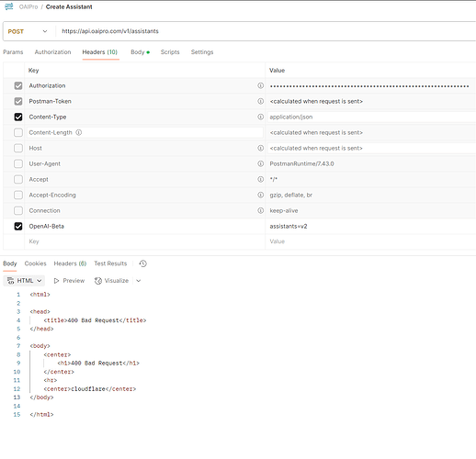Open the response Headers (6) tab
The image size is (476, 459).
tap(70, 263)
